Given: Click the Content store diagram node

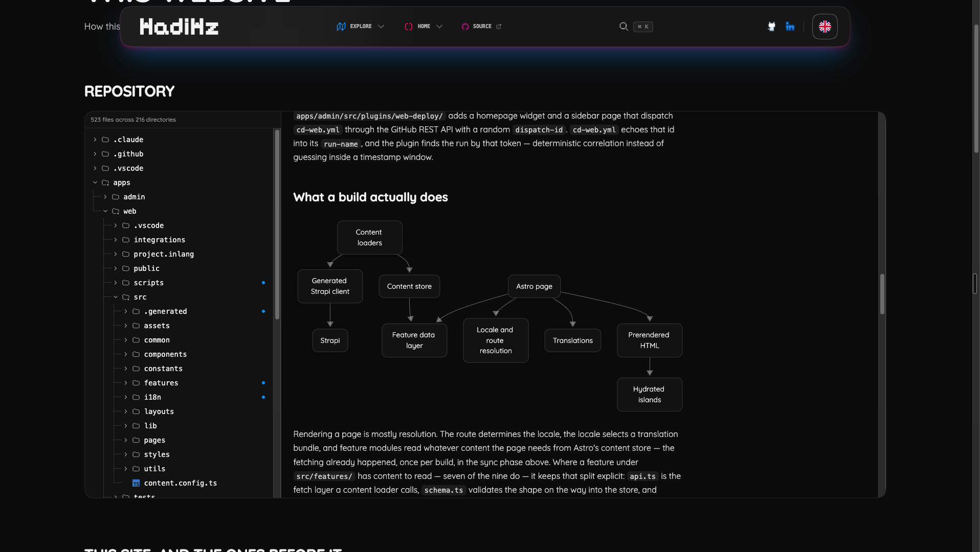Looking at the screenshot, I should tap(409, 286).
